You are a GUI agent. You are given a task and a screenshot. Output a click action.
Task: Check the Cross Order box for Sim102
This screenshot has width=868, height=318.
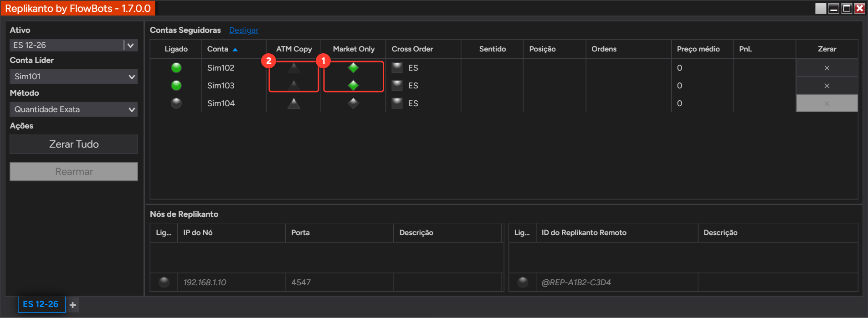click(x=397, y=68)
